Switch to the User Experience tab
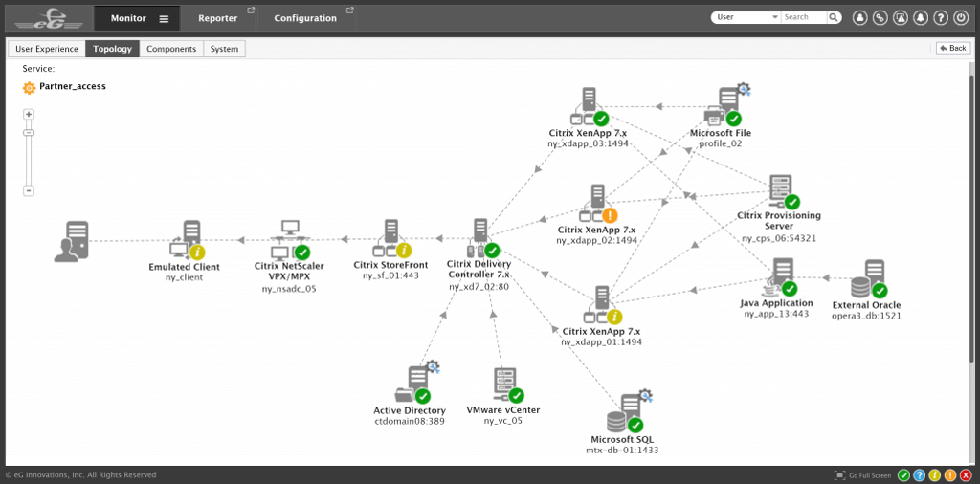Viewport: 980px width, 484px height. coord(47,49)
